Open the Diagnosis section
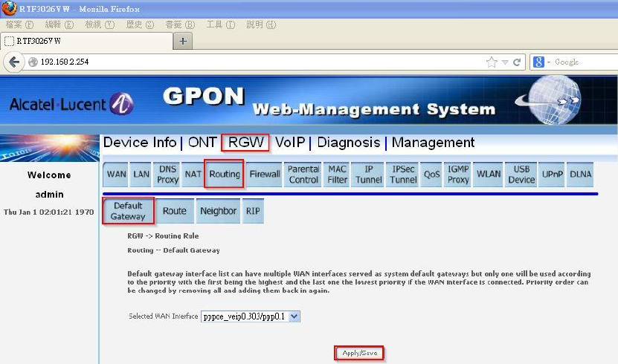 tap(348, 143)
